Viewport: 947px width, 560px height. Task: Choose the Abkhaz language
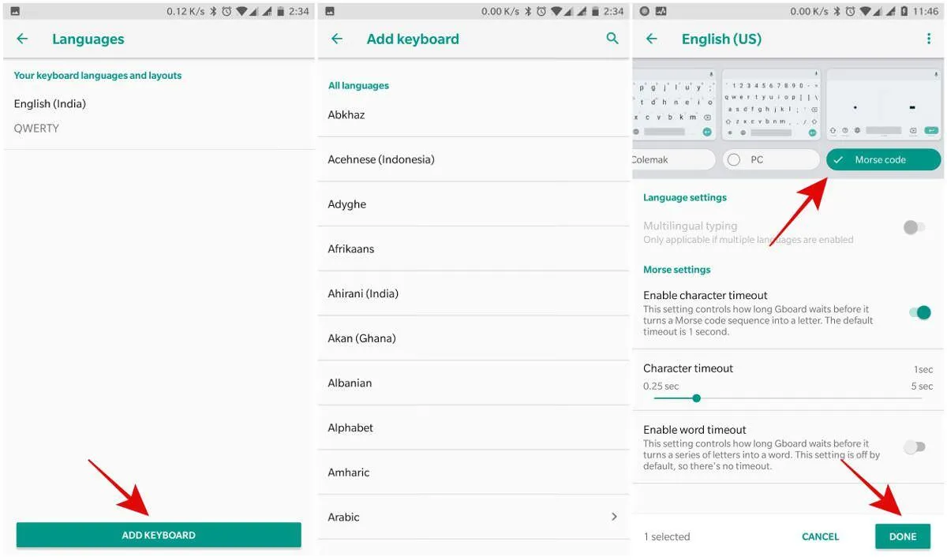[x=473, y=115]
